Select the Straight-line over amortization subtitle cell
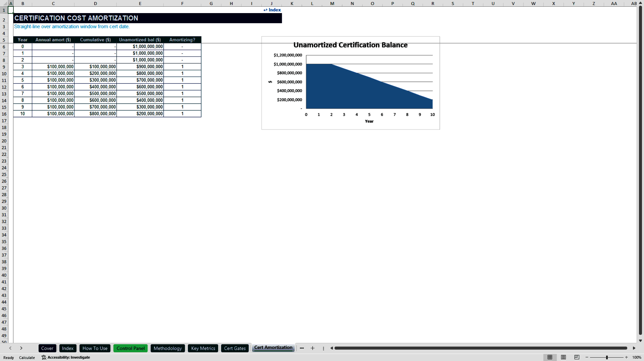This screenshot has height=361, width=644. click(72, 27)
